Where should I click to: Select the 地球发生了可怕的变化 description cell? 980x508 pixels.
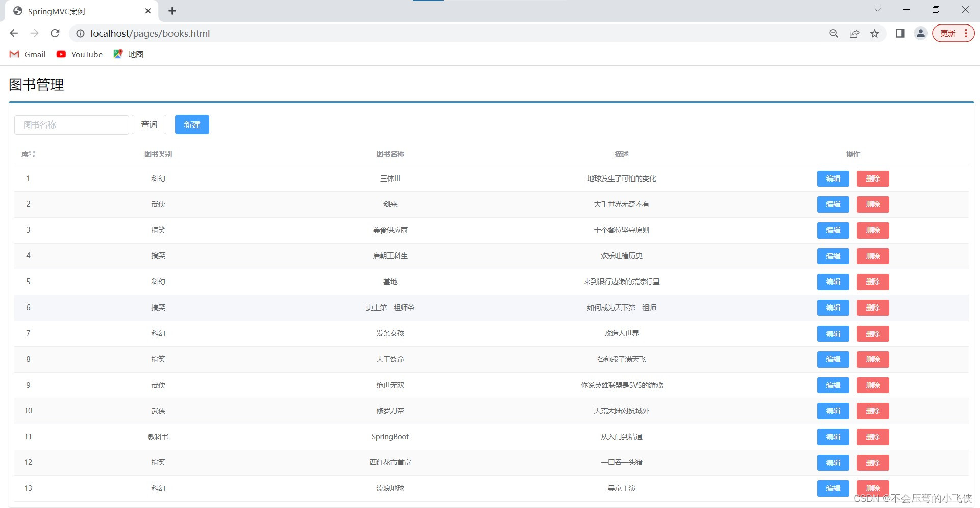coord(622,179)
